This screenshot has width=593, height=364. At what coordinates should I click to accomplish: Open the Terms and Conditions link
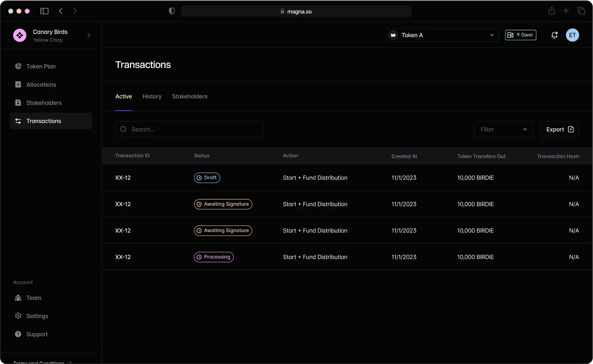(39, 362)
